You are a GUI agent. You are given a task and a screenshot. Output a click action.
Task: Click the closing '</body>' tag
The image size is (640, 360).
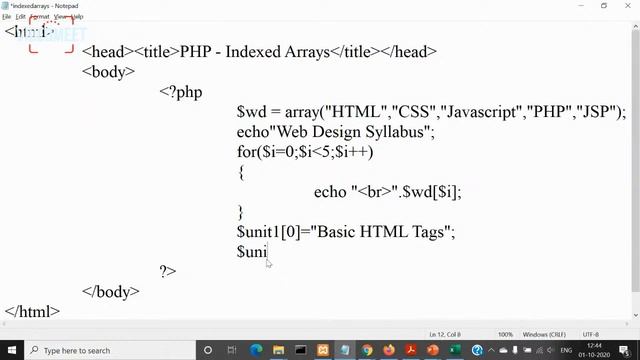click(111, 291)
